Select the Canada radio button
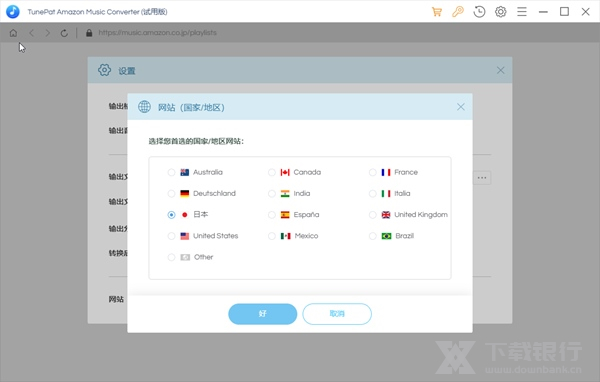Viewport: 600px width, 382px height. [x=272, y=173]
